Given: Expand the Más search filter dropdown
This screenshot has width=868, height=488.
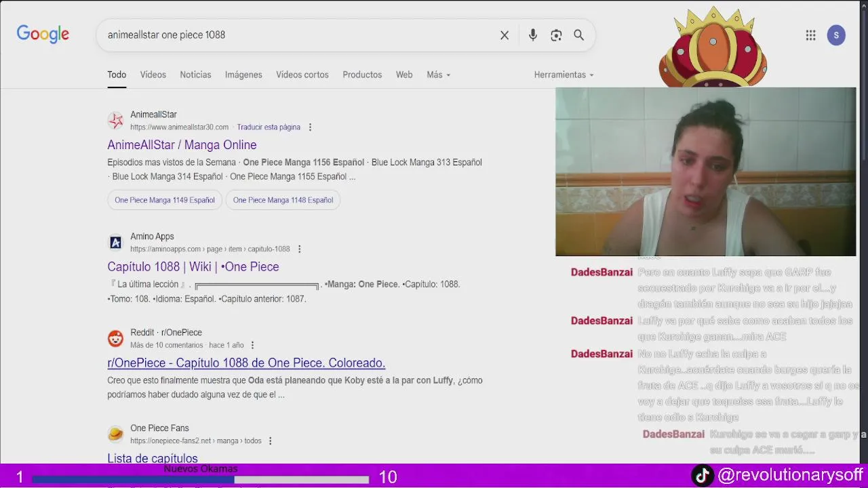Looking at the screenshot, I should tap(438, 75).
